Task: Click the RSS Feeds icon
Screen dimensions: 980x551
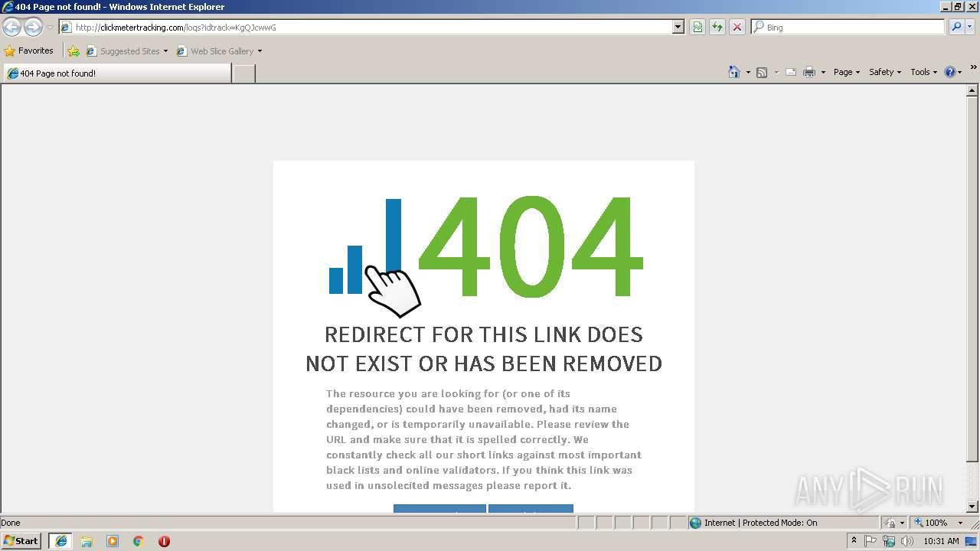Action: click(x=762, y=72)
